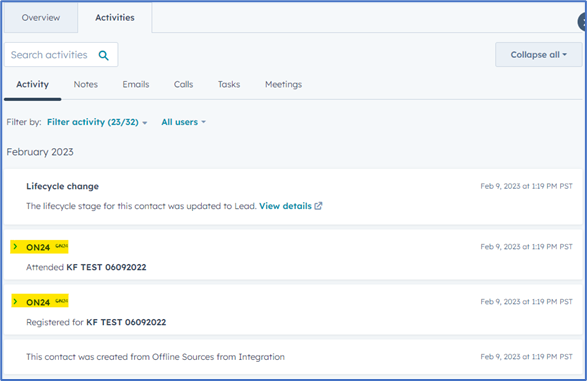
Task: Click timestamp on the Attended entry
Action: coord(526,247)
